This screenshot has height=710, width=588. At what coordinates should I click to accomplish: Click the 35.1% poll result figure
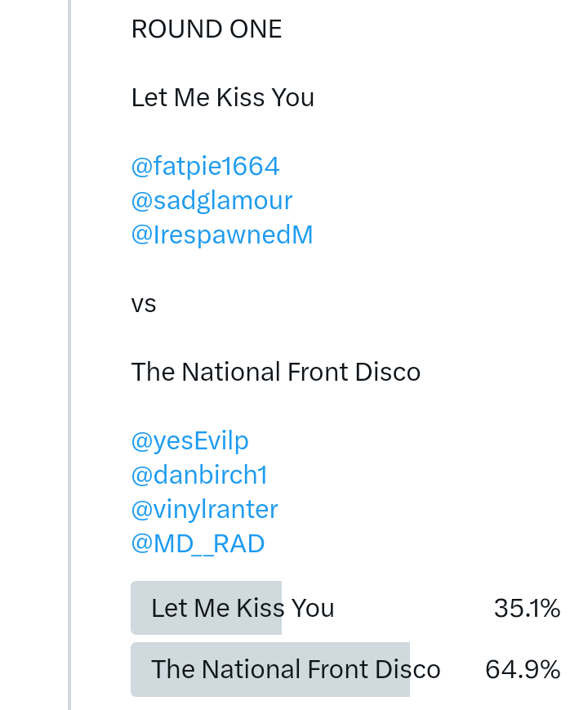click(x=527, y=609)
